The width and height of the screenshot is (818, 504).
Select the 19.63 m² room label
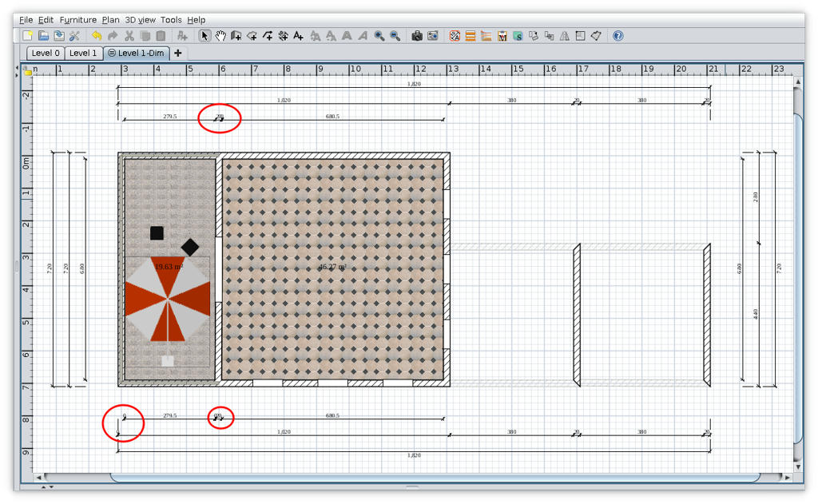pos(169,267)
